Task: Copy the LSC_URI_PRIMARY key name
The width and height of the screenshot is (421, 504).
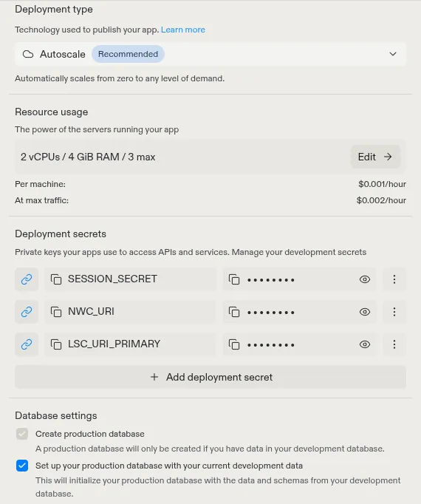Action: [56, 344]
